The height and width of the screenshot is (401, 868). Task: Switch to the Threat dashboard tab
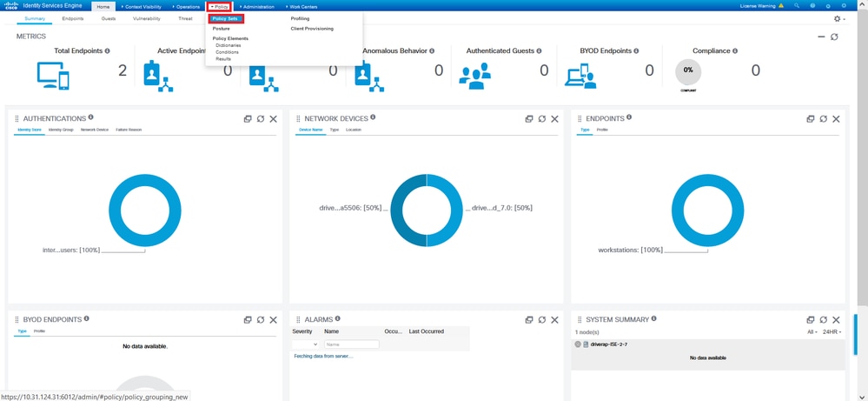(x=185, y=18)
